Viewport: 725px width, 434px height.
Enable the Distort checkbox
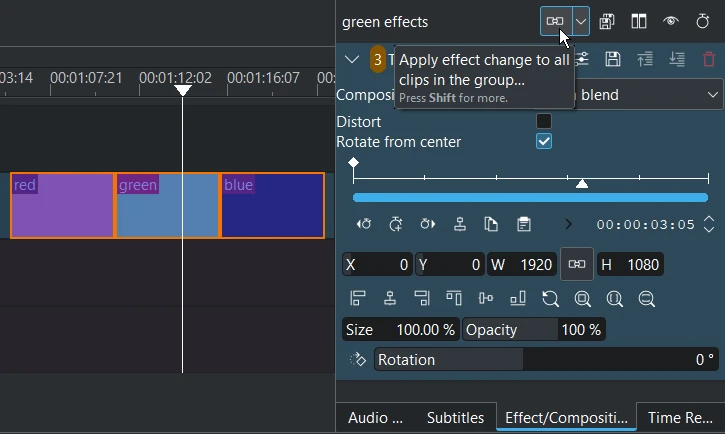tap(544, 121)
